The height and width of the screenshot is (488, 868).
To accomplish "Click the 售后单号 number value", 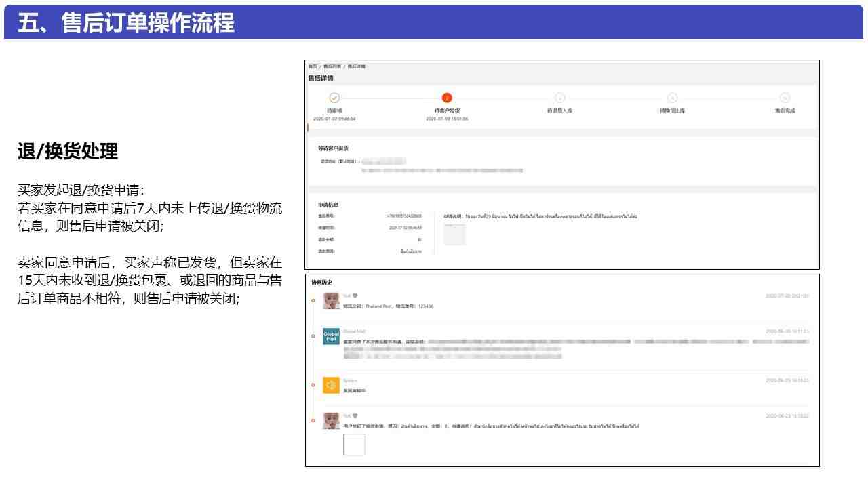I will [403, 216].
